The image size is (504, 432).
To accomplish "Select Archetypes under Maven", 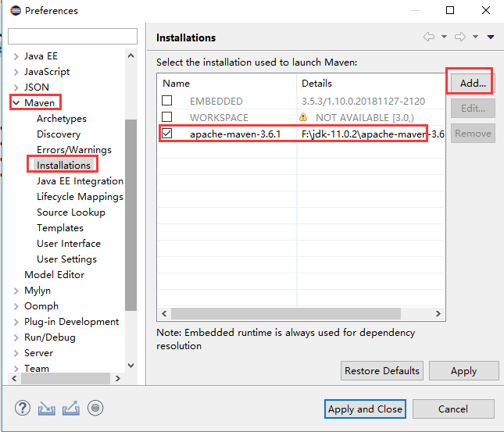I will (62, 119).
